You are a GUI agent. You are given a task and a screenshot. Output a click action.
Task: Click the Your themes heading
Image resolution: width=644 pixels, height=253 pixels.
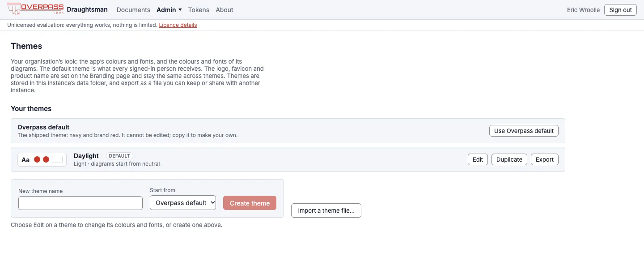(31, 109)
